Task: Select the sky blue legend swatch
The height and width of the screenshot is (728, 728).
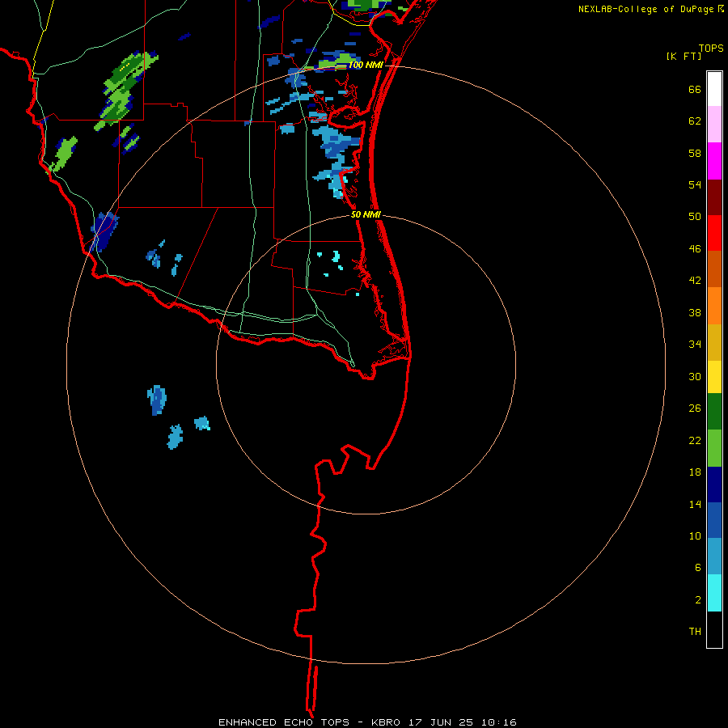Action: coord(714,557)
